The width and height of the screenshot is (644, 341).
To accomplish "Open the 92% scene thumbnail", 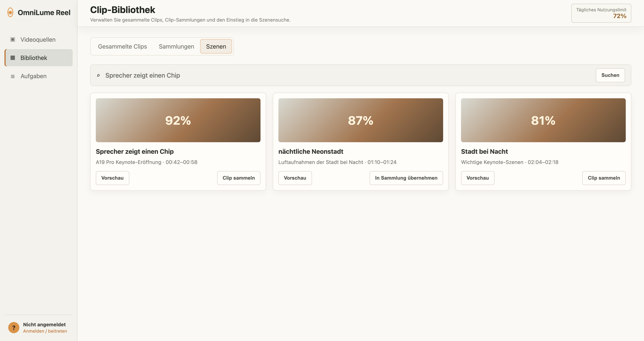I will click(x=178, y=120).
